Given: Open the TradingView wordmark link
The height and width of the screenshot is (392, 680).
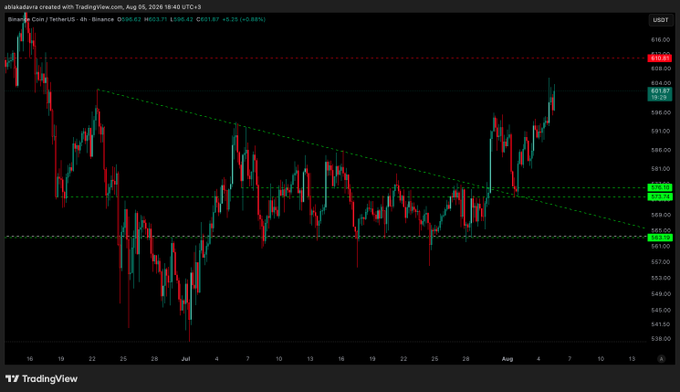Looking at the screenshot, I should click(50, 379).
